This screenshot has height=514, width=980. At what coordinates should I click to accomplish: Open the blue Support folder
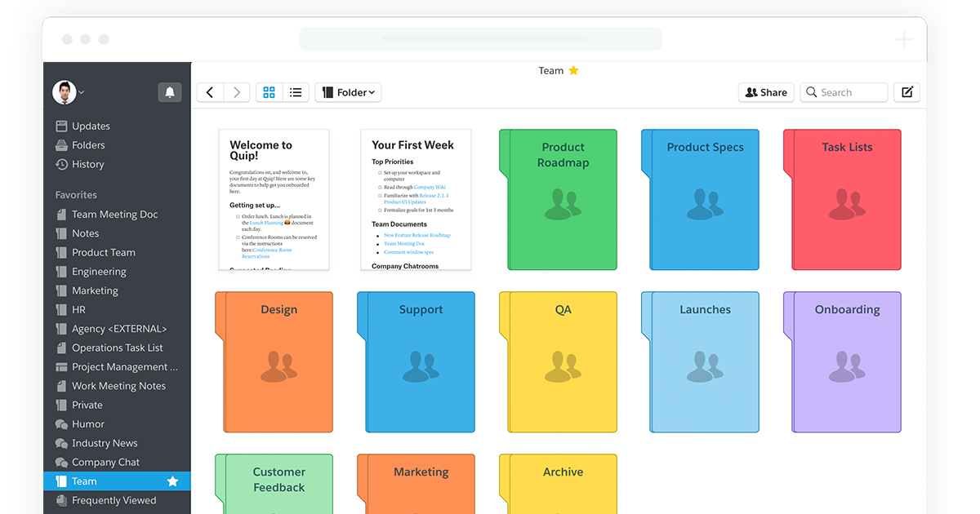[416, 361]
